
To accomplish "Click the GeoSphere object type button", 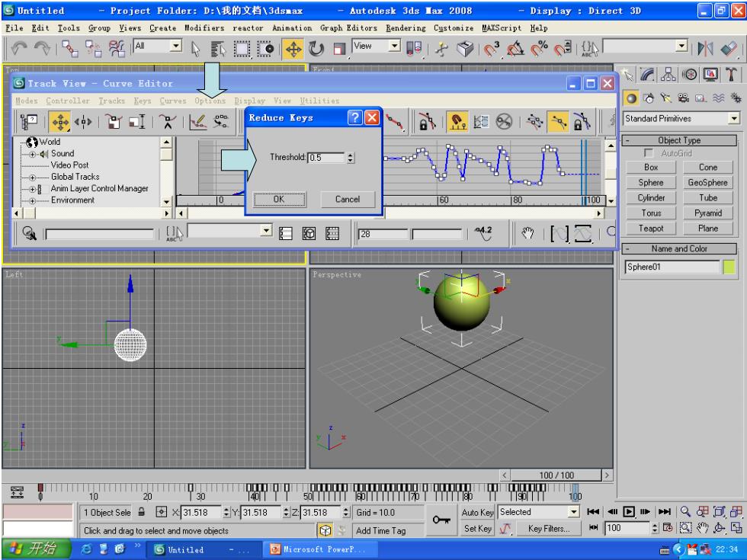I will 708,182.
